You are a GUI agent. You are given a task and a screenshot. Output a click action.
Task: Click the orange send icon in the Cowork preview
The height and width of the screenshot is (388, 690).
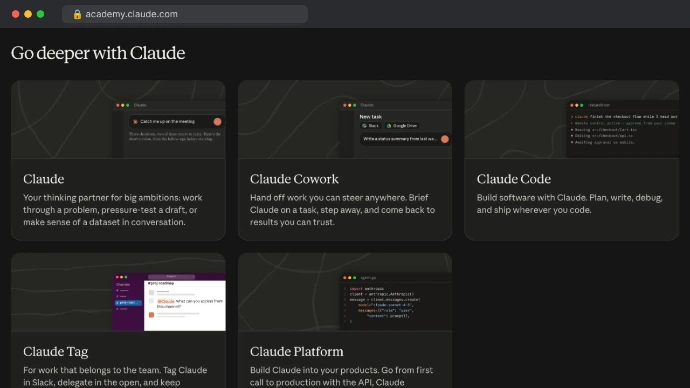click(x=445, y=139)
